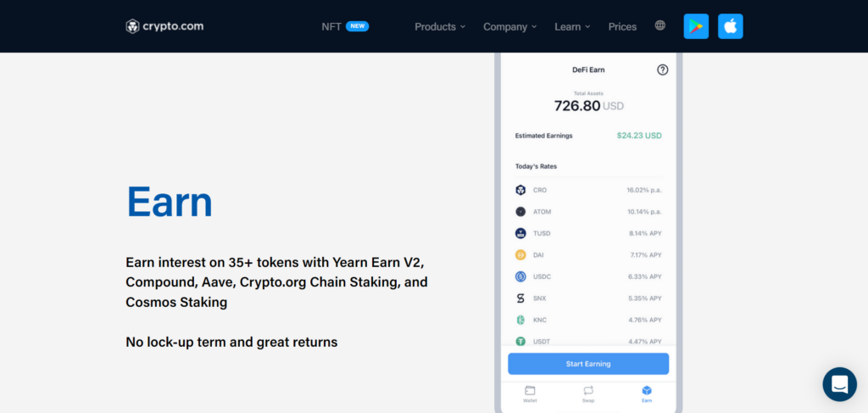
Task: Click the DeFi Earn help question icon
Action: pos(663,70)
